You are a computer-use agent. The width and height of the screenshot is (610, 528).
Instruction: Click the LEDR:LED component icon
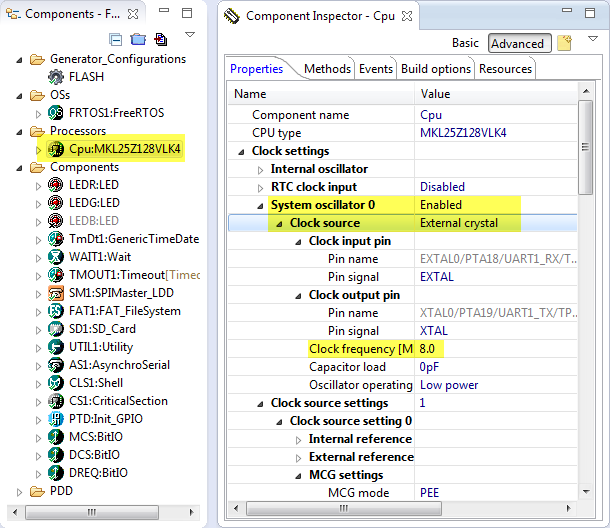[56, 185]
